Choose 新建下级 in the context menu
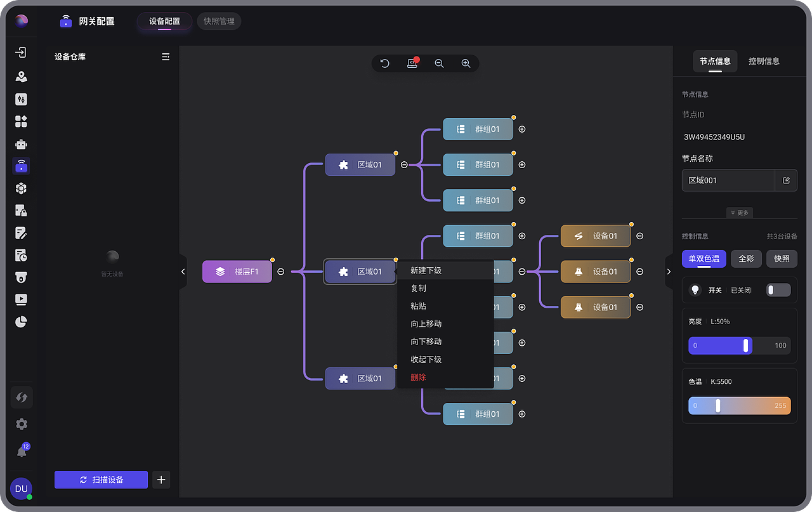This screenshot has height=512, width=812. tap(445, 270)
